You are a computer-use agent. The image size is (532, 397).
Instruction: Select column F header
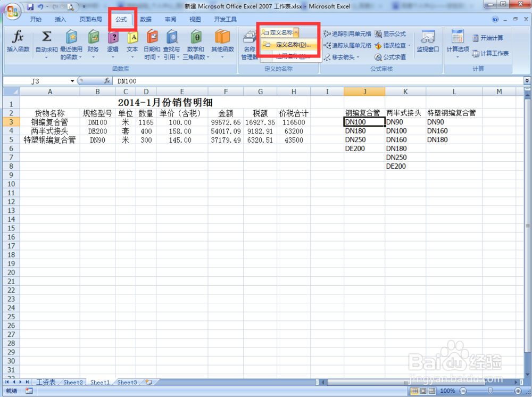pyautogui.click(x=226, y=92)
